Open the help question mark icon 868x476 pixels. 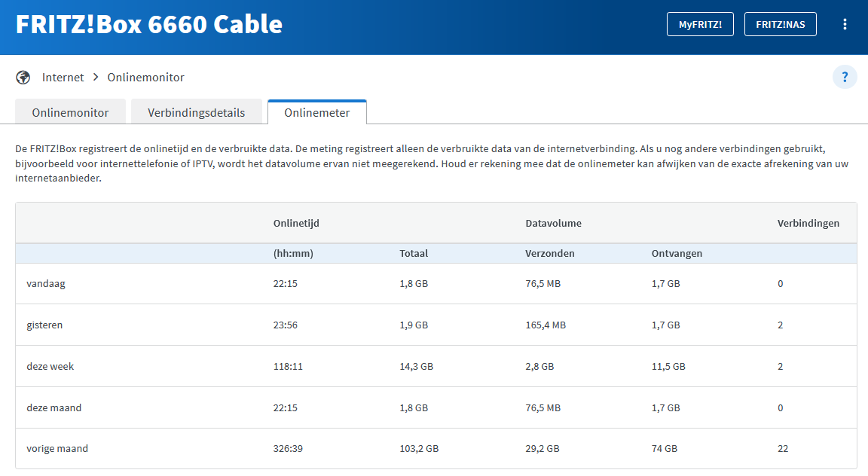click(845, 77)
